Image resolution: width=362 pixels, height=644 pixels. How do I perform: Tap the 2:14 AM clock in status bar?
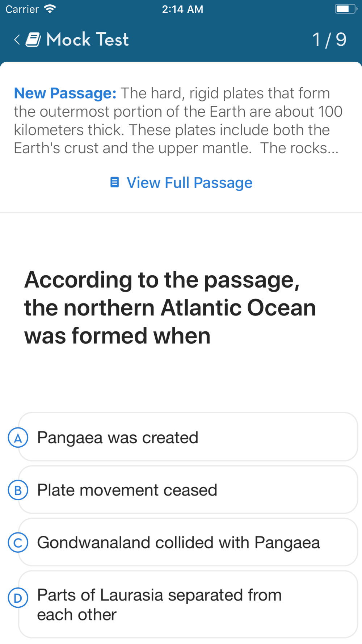click(182, 9)
